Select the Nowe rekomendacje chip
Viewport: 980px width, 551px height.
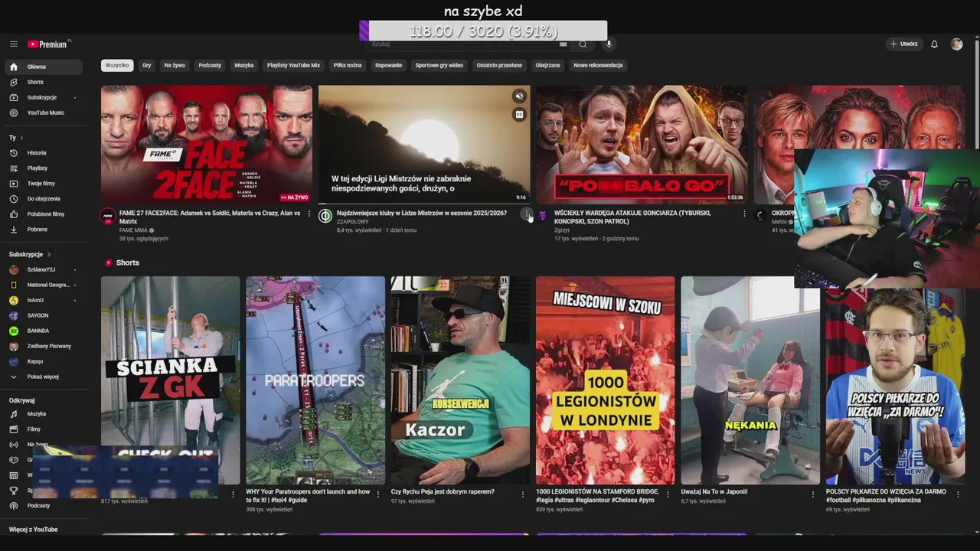point(598,66)
